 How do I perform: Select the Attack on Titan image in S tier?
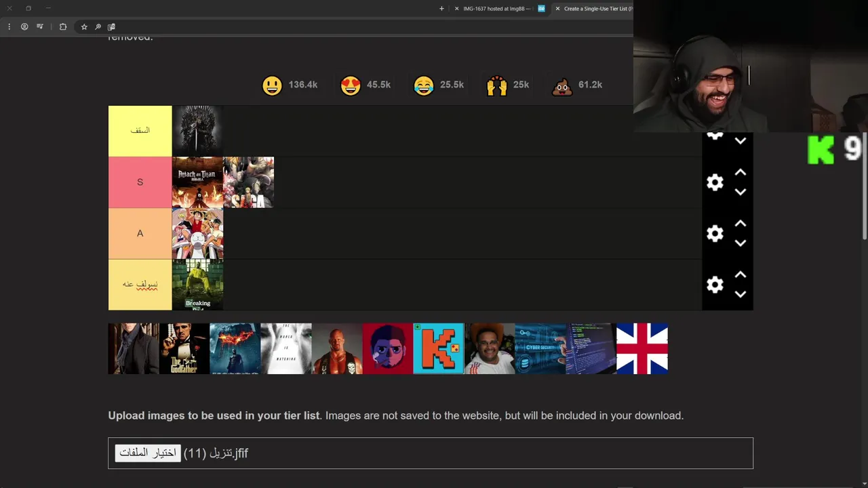point(197,182)
